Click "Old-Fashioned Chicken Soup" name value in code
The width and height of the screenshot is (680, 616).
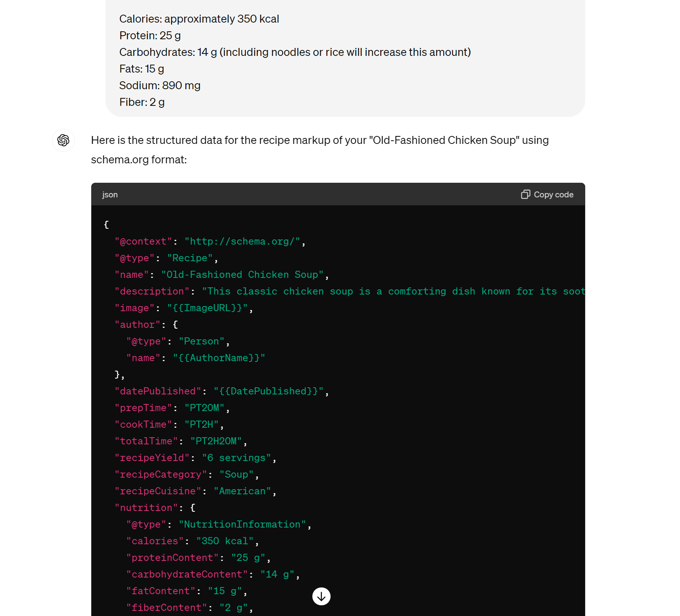pos(242,275)
